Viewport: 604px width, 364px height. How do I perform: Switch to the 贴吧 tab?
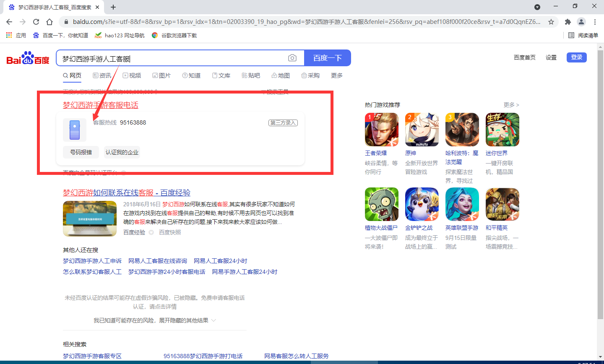click(x=251, y=75)
